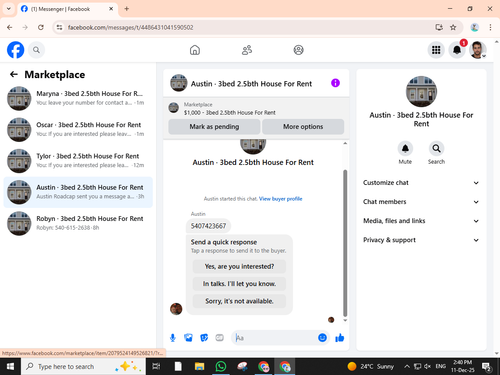Click the large listing avatar in the info panel
This screenshot has width=500, height=375.
(421, 91)
